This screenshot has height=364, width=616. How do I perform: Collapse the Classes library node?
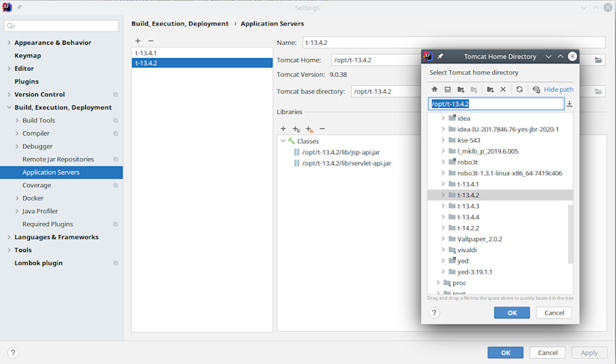coord(283,141)
